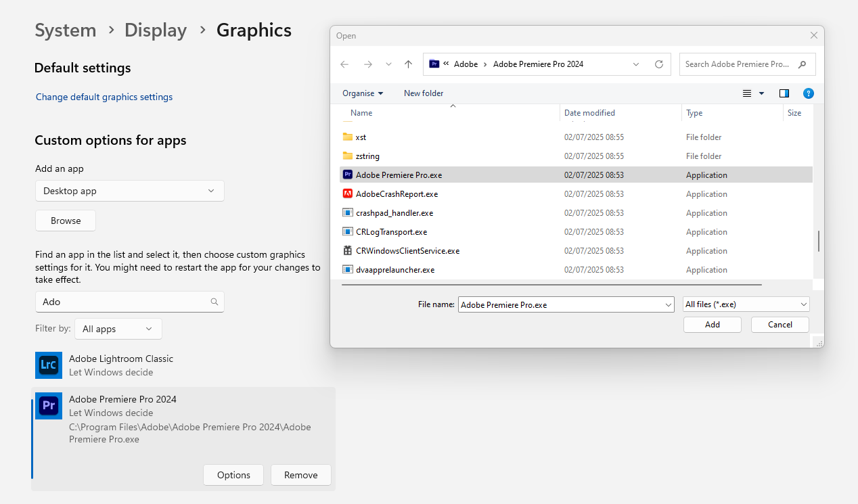Click the Cancel button

pos(780,325)
